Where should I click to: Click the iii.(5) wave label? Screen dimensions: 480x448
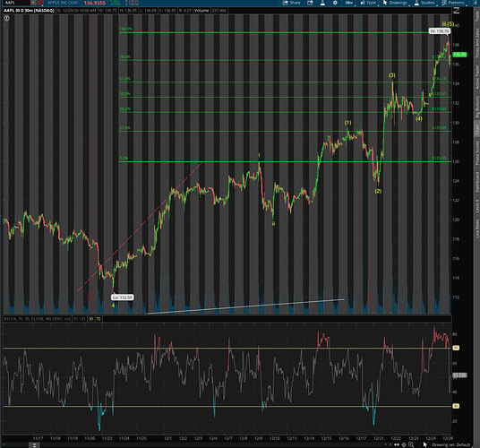448,23
